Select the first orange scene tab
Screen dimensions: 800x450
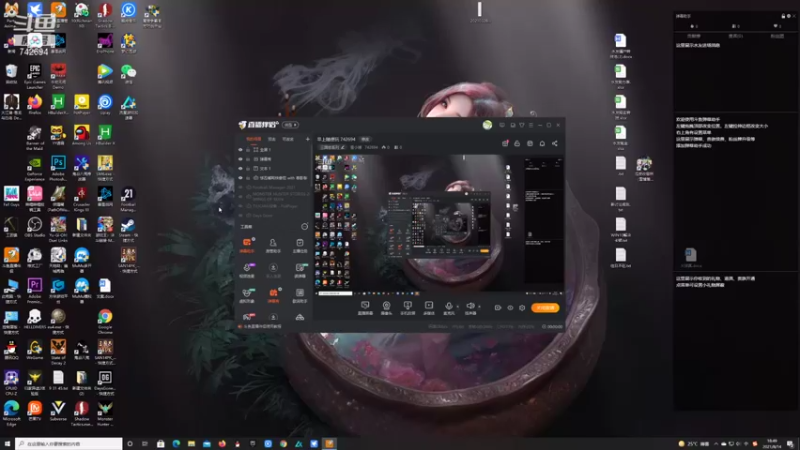(x=254, y=139)
